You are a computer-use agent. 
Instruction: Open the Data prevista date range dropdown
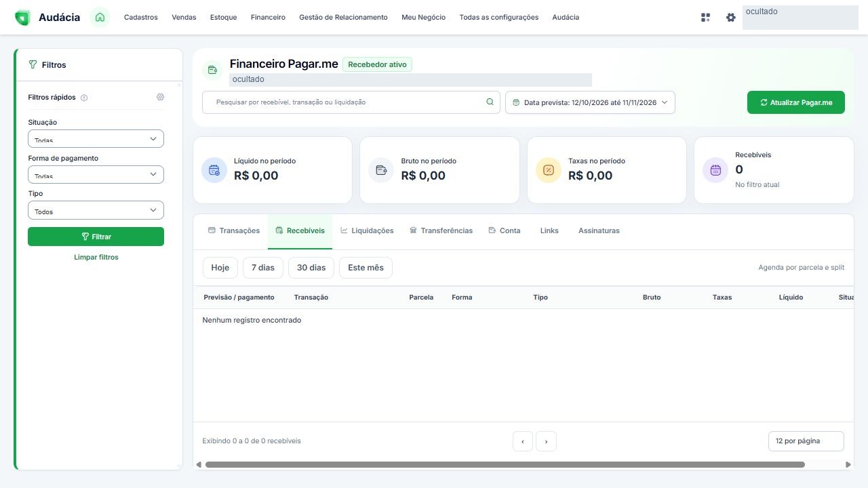click(x=590, y=102)
